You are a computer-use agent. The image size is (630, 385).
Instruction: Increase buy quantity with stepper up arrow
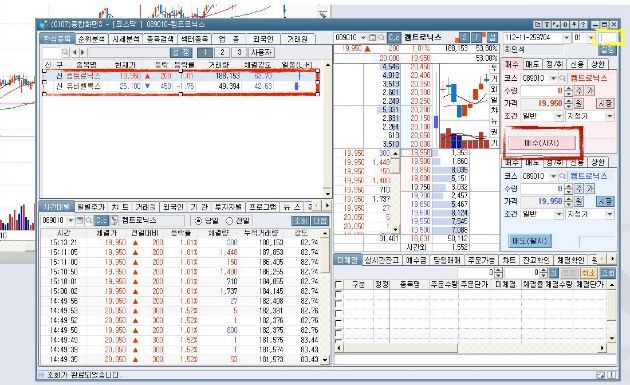pyautogui.click(x=568, y=89)
